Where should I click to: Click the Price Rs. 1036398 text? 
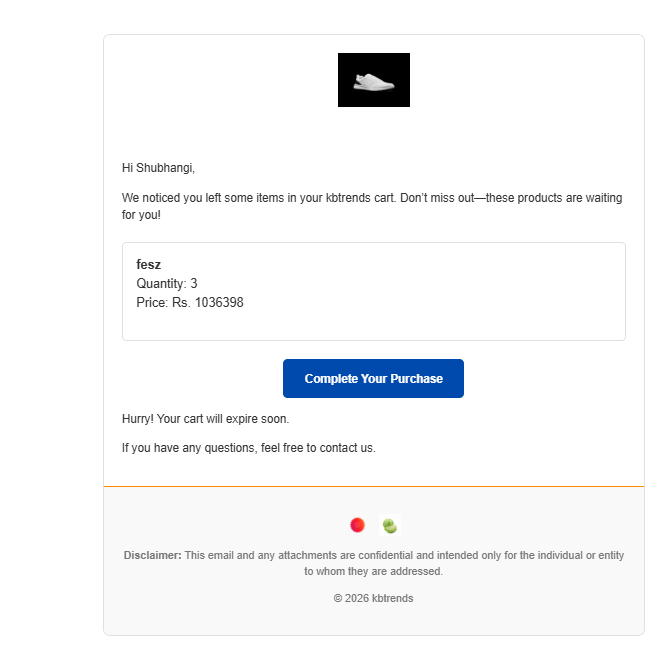190,302
